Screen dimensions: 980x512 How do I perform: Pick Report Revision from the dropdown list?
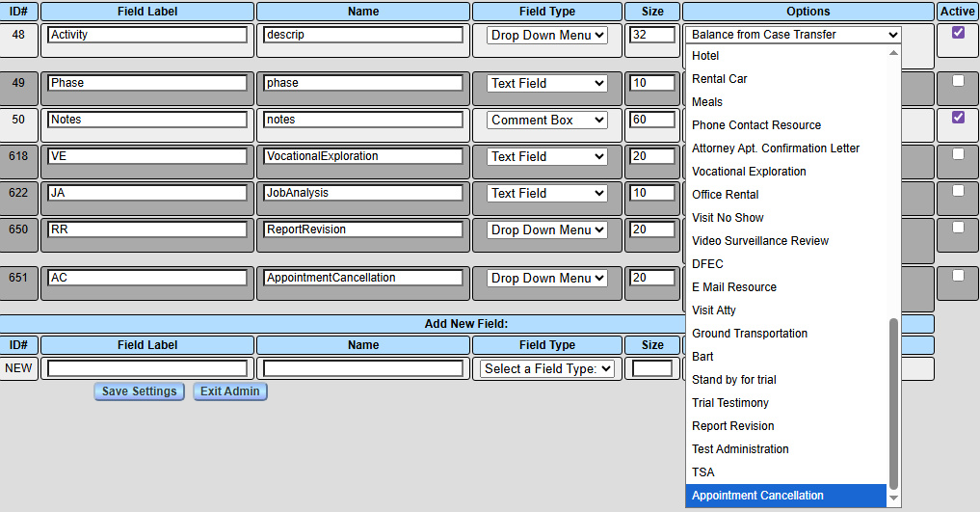pos(732,426)
